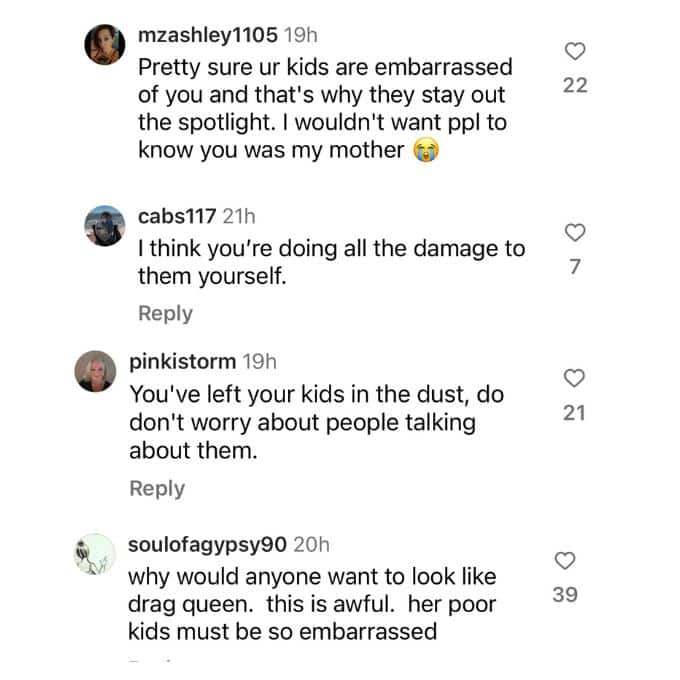View pinkistorm's profile photo
Image resolution: width=680 pixels, height=680 pixels.
coord(95,371)
